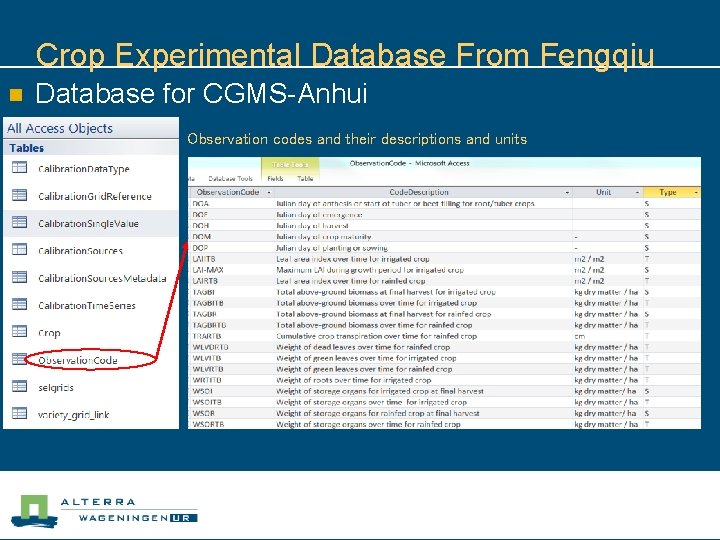Viewport: 720px width, 540px height.
Task: Click 'Maximum LAI during growth period' description
Action: (370, 270)
